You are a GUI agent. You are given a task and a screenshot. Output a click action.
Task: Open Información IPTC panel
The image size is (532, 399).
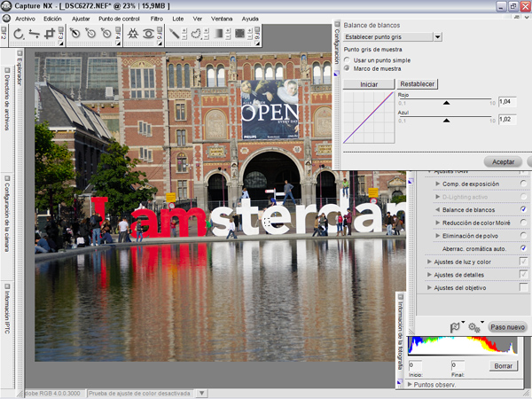point(7,310)
